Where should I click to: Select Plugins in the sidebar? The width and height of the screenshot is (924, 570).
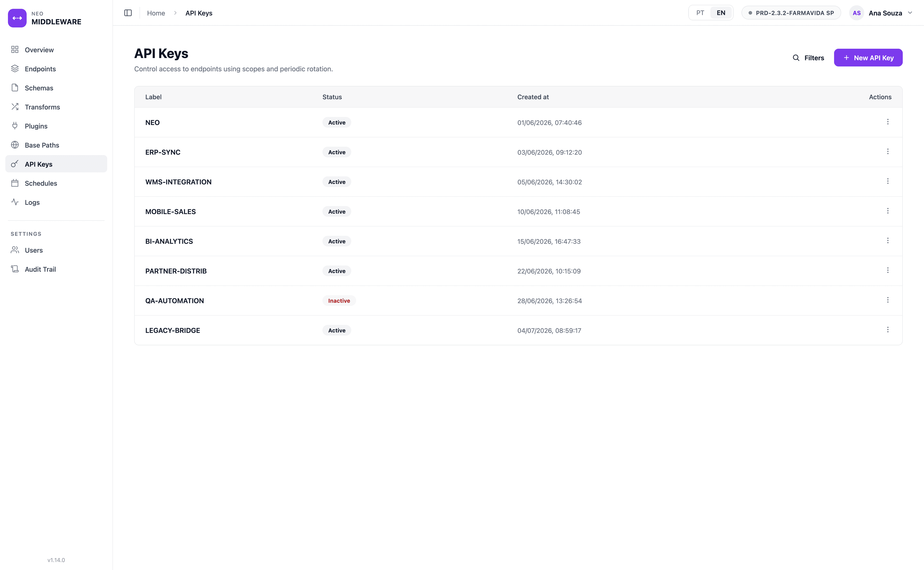(56, 126)
